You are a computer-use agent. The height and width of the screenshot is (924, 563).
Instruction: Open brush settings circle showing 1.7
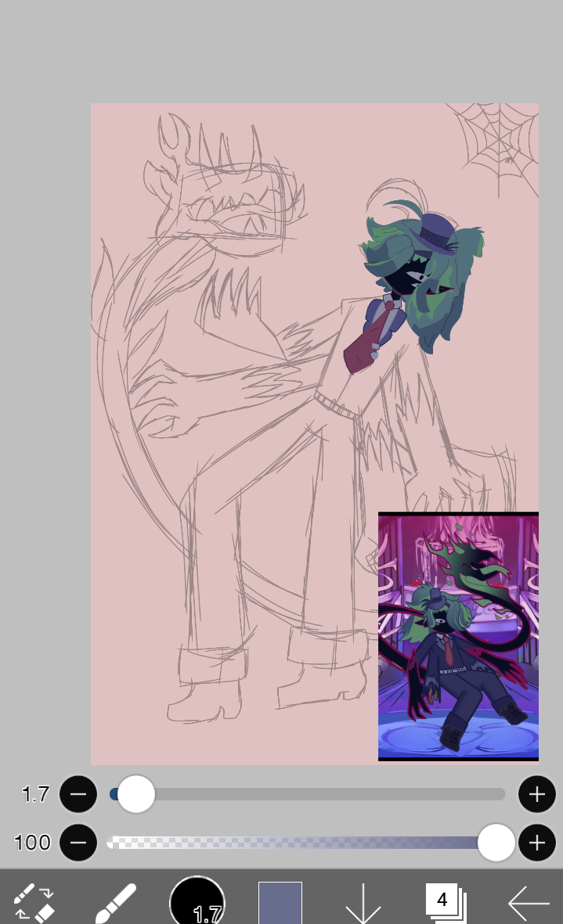click(x=197, y=901)
